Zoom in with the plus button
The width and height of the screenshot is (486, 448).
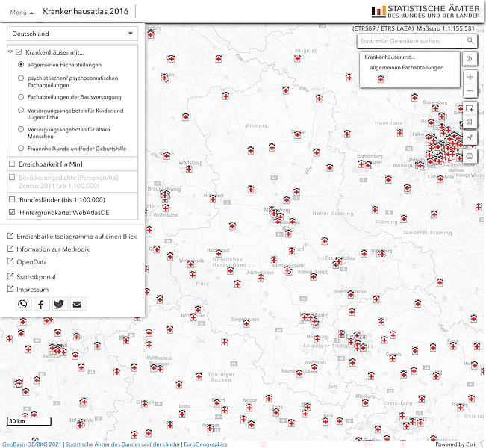coord(470,77)
